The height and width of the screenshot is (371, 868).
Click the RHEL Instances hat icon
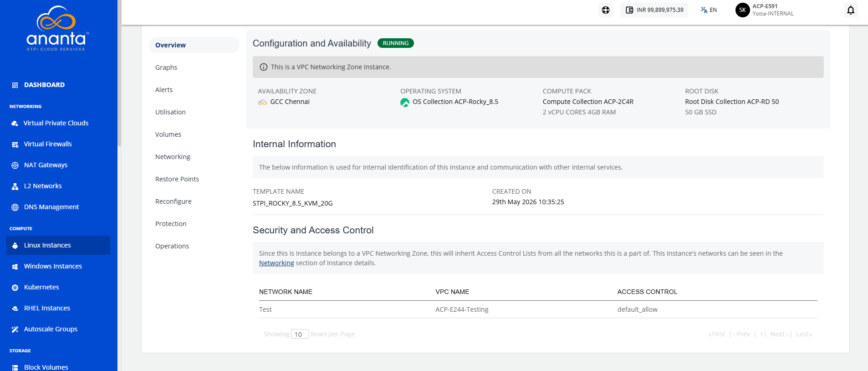coord(15,309)
